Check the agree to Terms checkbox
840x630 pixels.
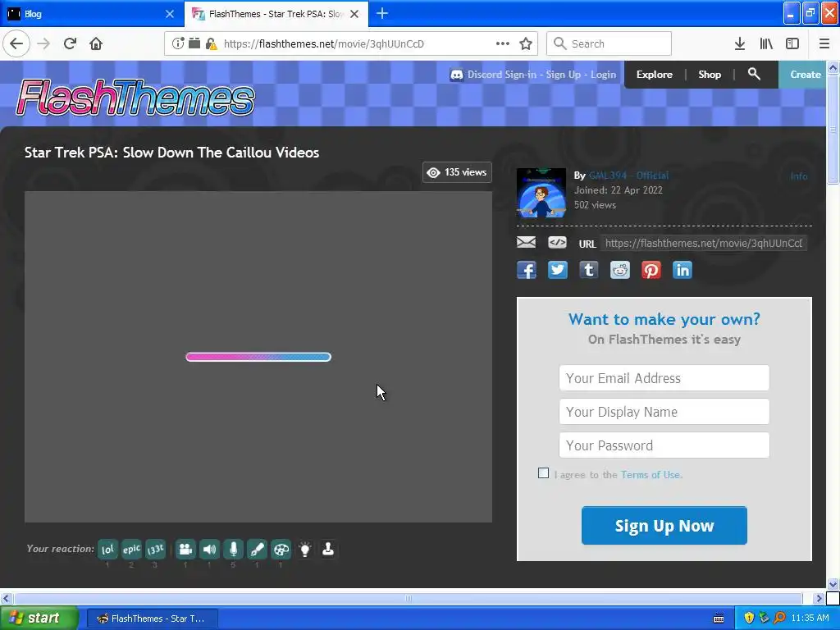543,473
